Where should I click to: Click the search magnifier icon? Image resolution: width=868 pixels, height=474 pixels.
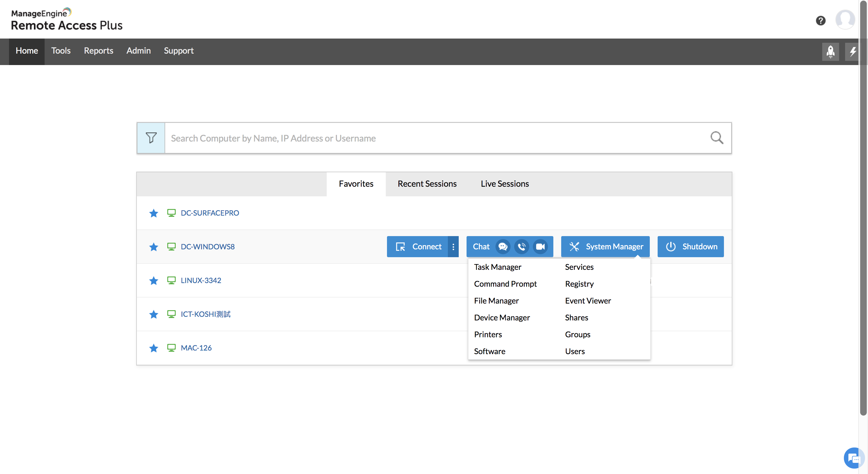pyautogui.click(x=716, y=138)
